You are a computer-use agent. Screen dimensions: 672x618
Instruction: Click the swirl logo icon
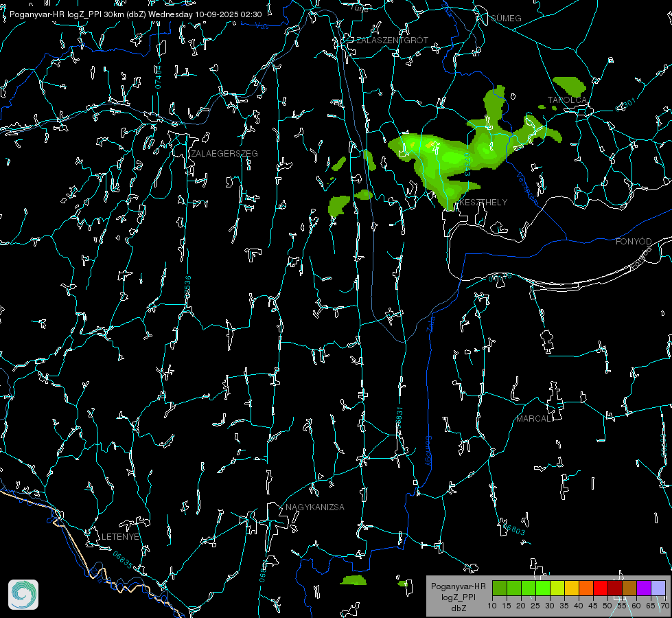tap(23, 595)
